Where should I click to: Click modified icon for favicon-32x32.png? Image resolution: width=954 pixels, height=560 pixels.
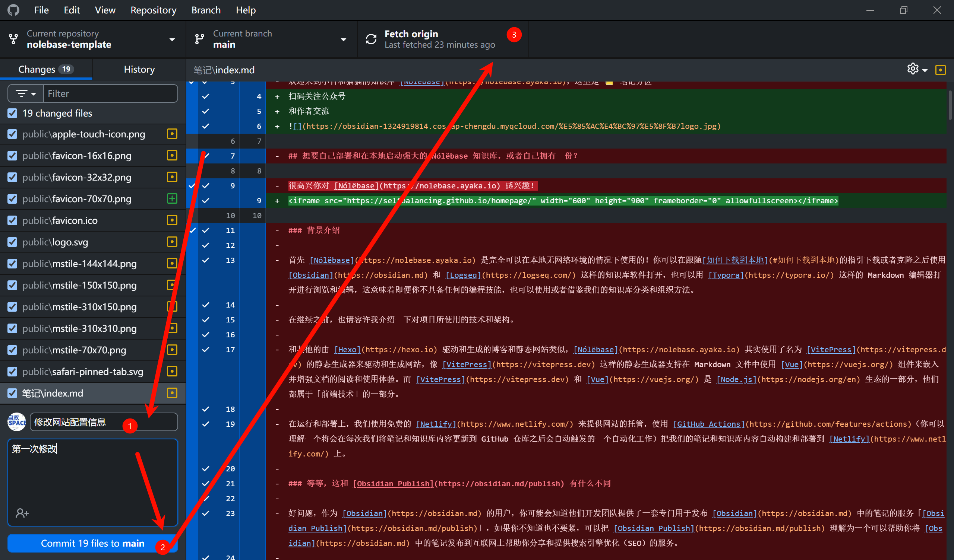click(x=172, y=177)
